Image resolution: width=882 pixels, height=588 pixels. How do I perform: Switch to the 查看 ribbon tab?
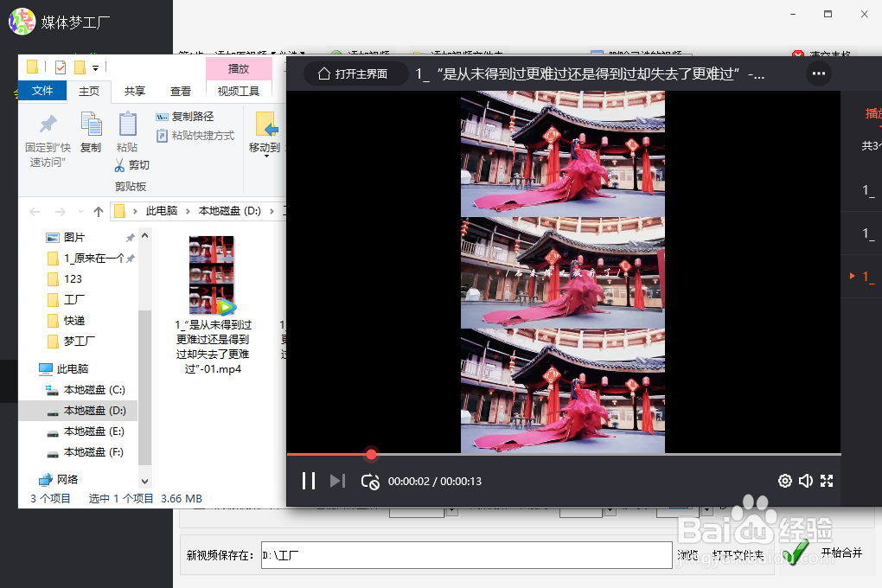pos(181,91)
